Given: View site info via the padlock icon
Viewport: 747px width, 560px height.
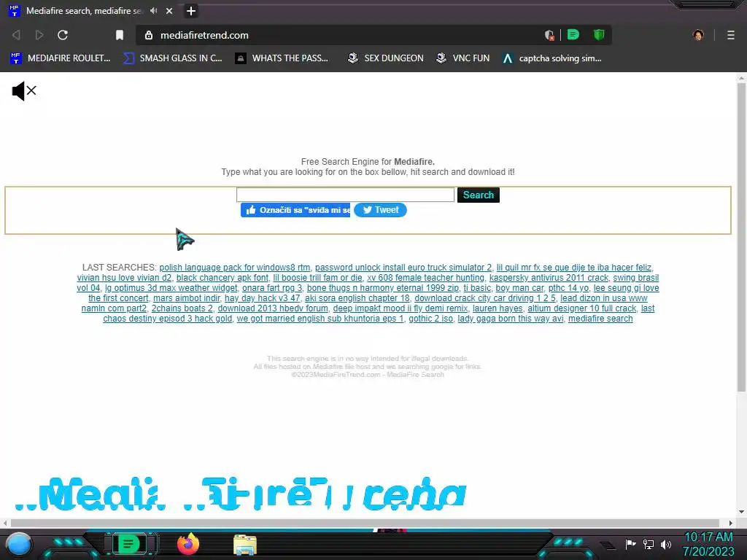Looking at the screenshot, I should (149, 35).
